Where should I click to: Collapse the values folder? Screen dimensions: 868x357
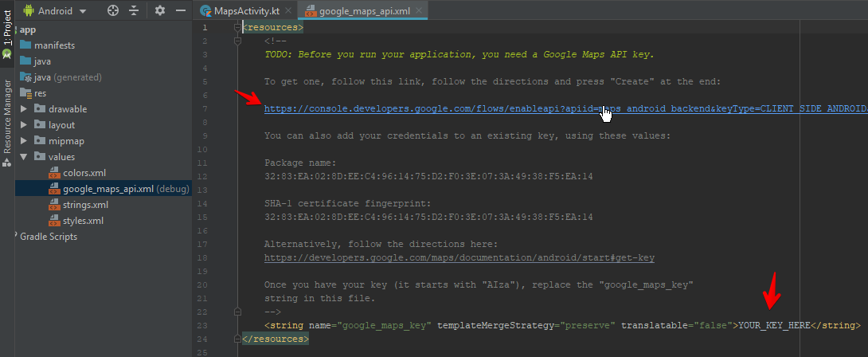25,157
